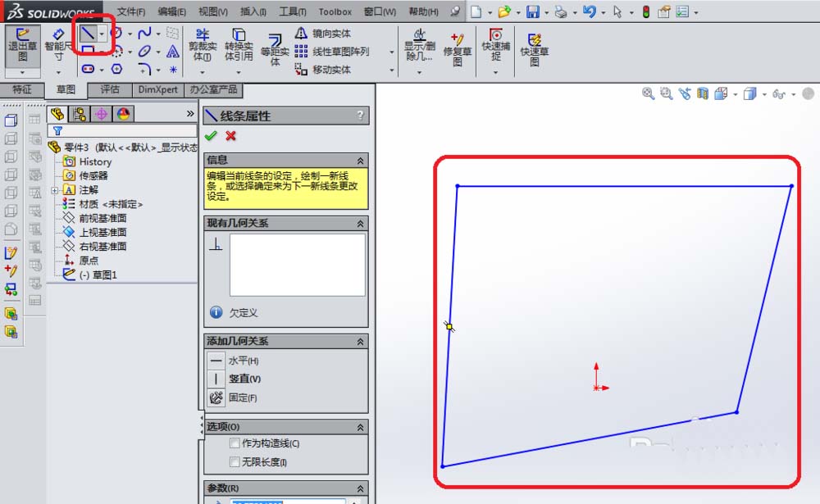Image resolution: width=820 pixels, height=504 pixels.
Task: Expand hidden manager tabs chevron
Action: (x=190, y=113)
